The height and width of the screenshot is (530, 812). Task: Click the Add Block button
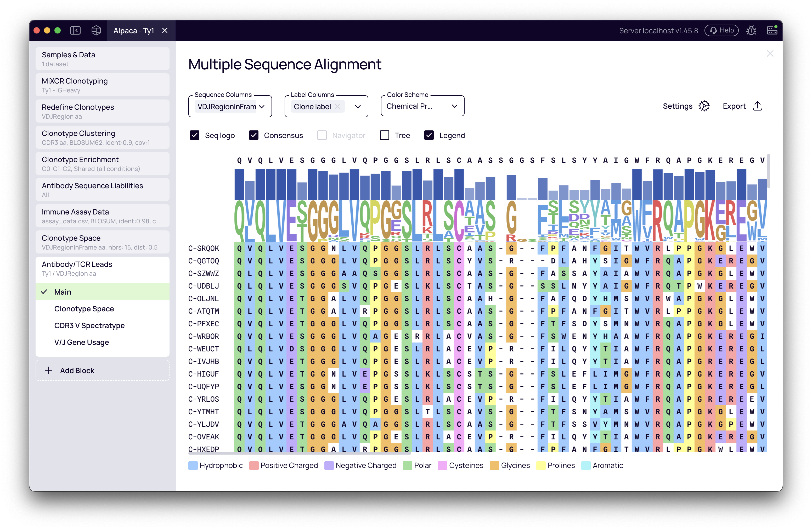point(102,371)
